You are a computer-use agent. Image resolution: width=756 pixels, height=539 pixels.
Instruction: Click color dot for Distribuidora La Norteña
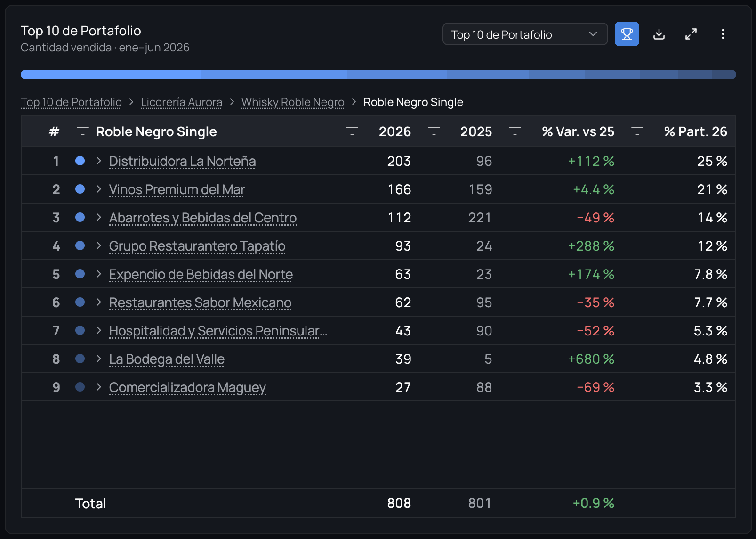(x=80, y=161)
